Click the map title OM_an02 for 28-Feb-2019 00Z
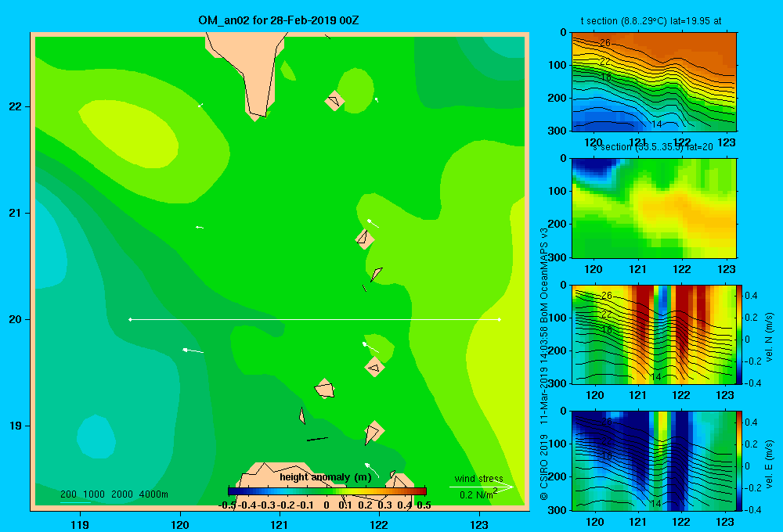 (x=279, y=20)
